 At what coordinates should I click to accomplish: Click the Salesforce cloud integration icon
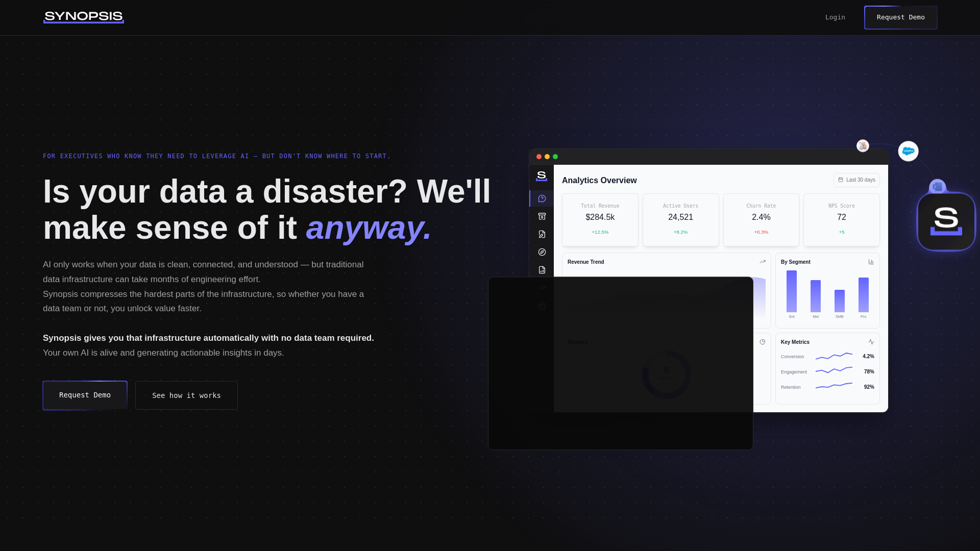908,151
